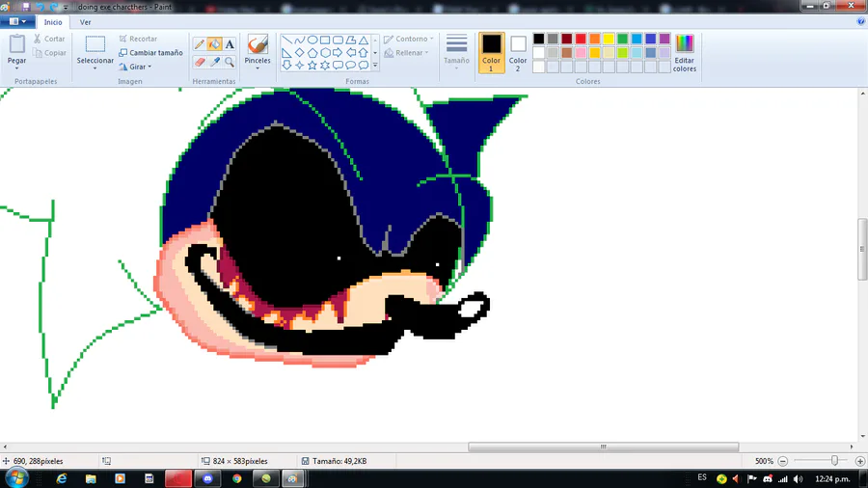This screenshot has width=868, height=488.
Task: Pick the triangle shape
Action: tap(364, 40)
